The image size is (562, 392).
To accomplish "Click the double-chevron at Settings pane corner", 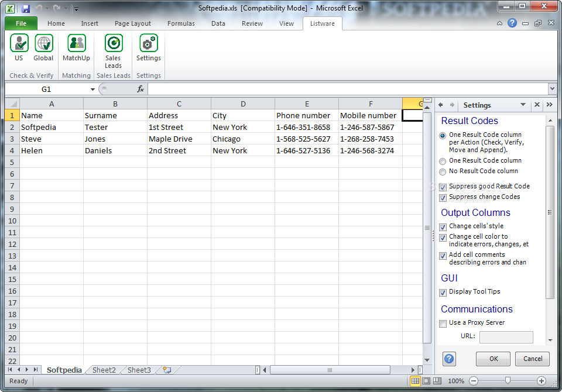I will click(x=550, y=105).
